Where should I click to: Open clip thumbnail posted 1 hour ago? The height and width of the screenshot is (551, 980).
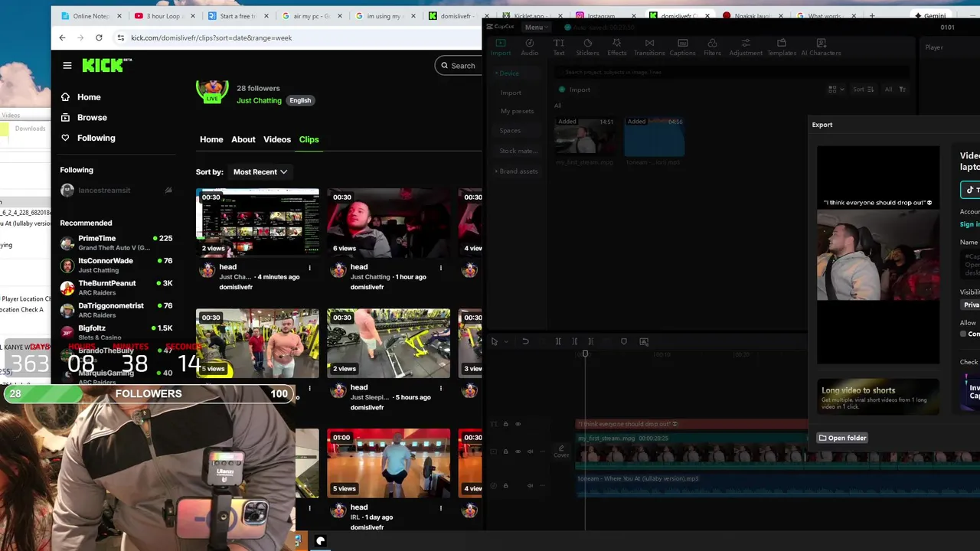[x=388, y=223]
